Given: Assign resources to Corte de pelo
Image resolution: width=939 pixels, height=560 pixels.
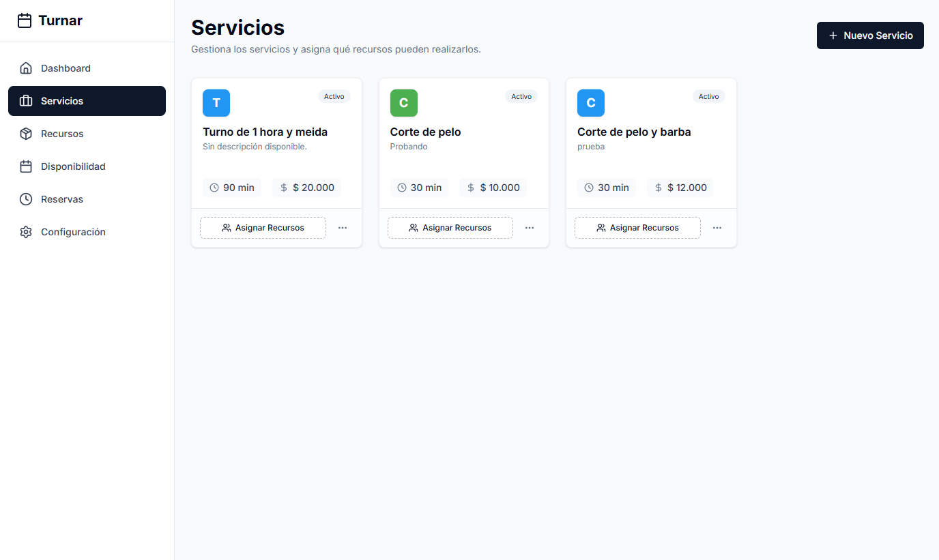Looking at the screenshot, I should 450,228.
